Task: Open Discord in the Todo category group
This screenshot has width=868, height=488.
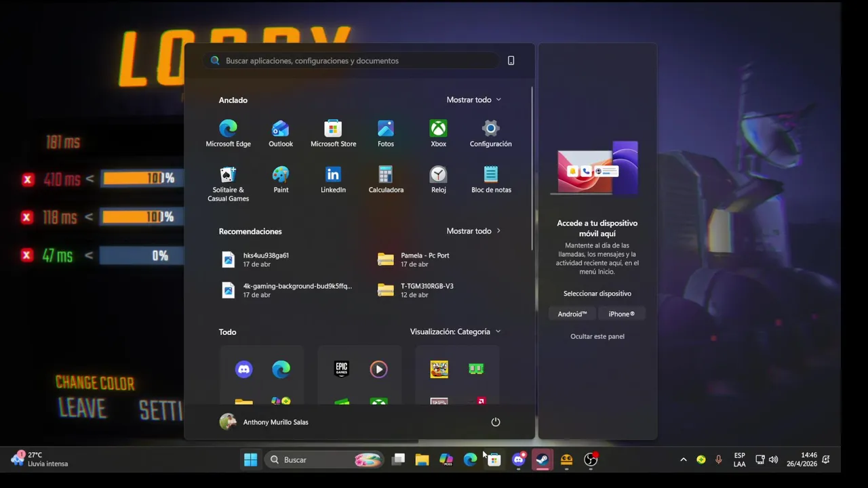Action: (x=243, y=369)
